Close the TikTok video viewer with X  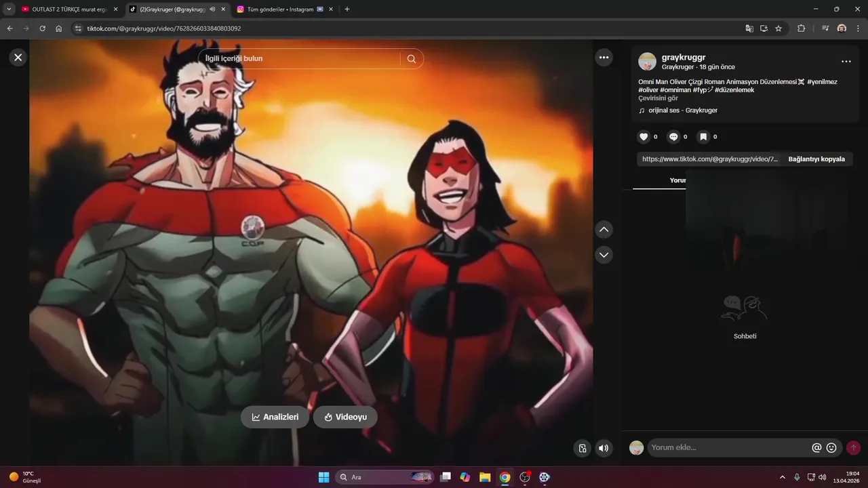18,58
